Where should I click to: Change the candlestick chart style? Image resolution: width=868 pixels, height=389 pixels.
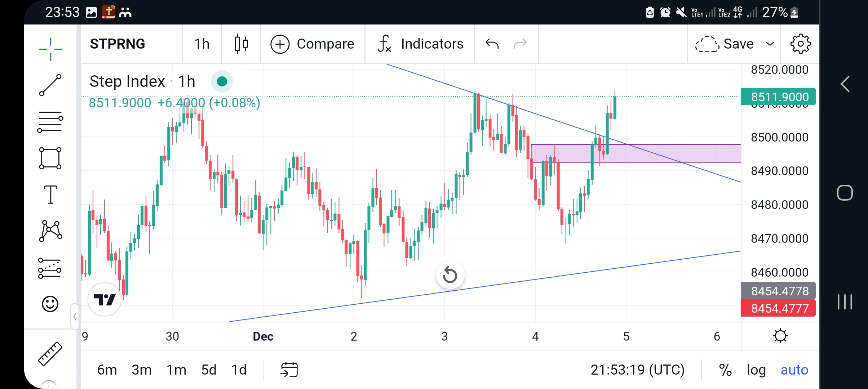coord(241,44)
